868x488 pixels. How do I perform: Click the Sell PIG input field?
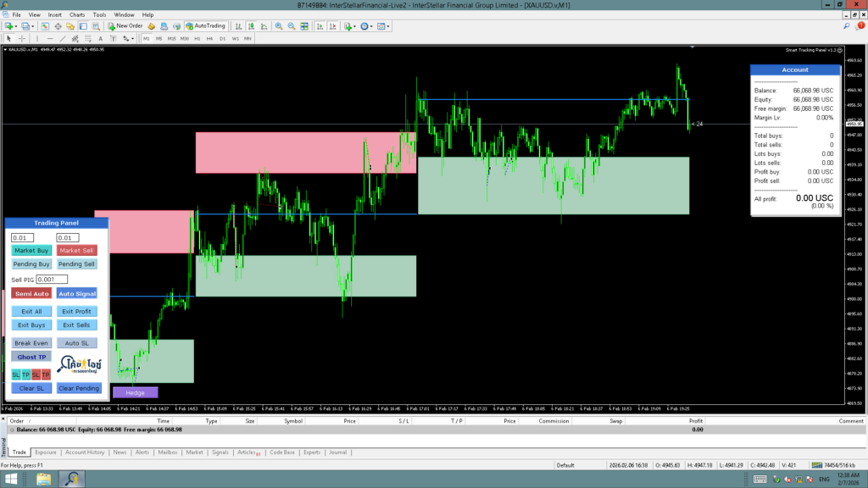tap(52, 280)
